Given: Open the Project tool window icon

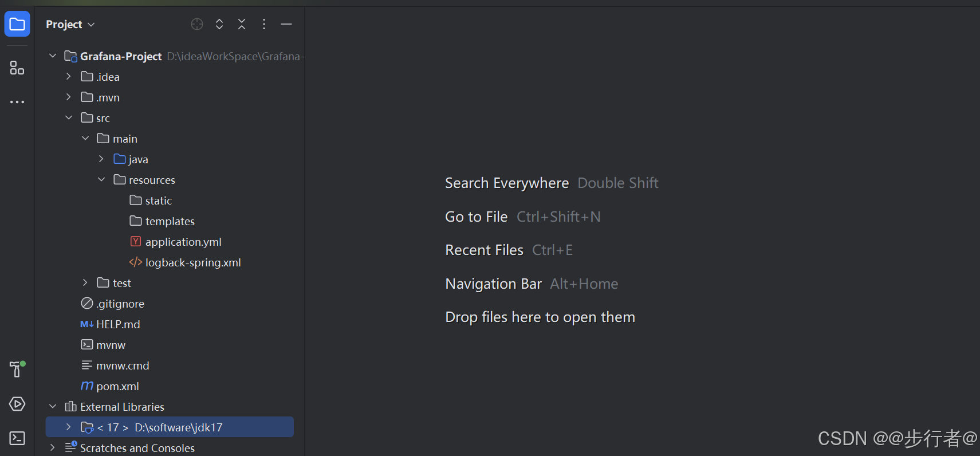Looking at the screenshot, I should pos(17,24).
